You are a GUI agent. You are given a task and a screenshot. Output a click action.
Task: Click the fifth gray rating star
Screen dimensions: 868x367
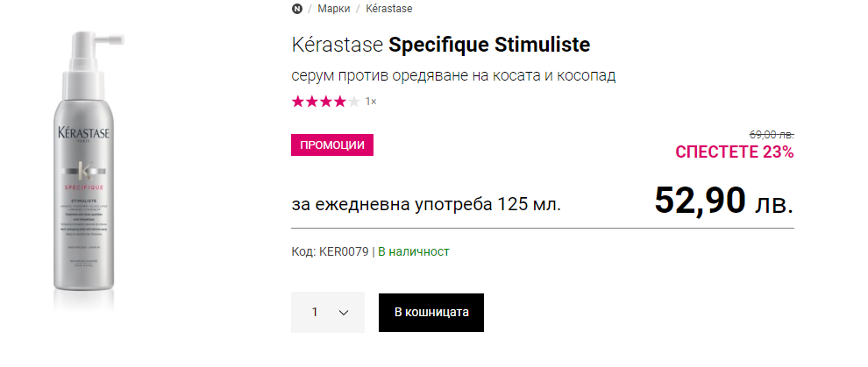pos(353,102)
